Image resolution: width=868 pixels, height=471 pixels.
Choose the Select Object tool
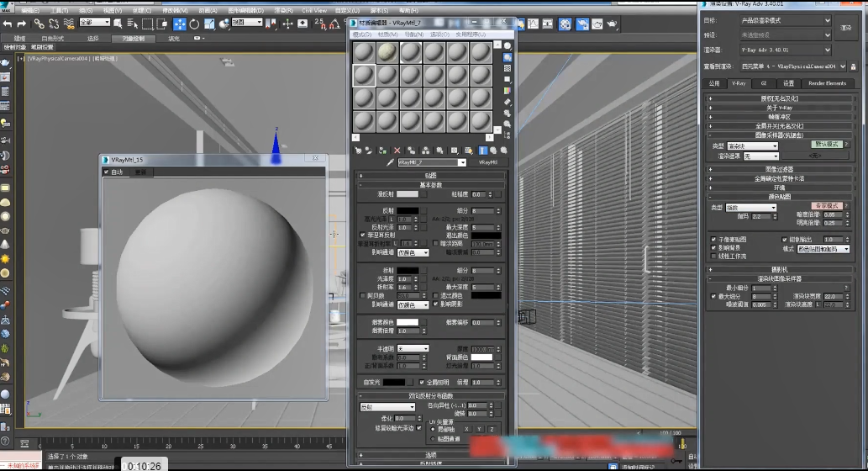point(118,24)
